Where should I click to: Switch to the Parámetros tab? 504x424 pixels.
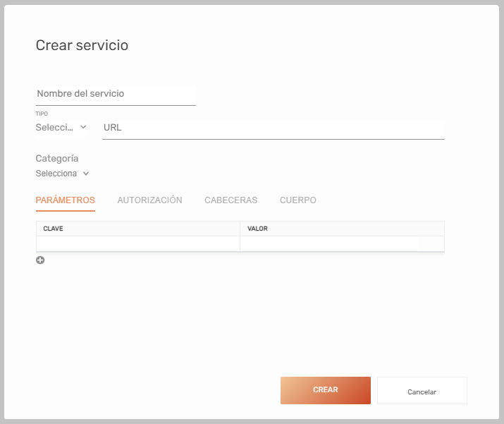[x=66, y=200]
